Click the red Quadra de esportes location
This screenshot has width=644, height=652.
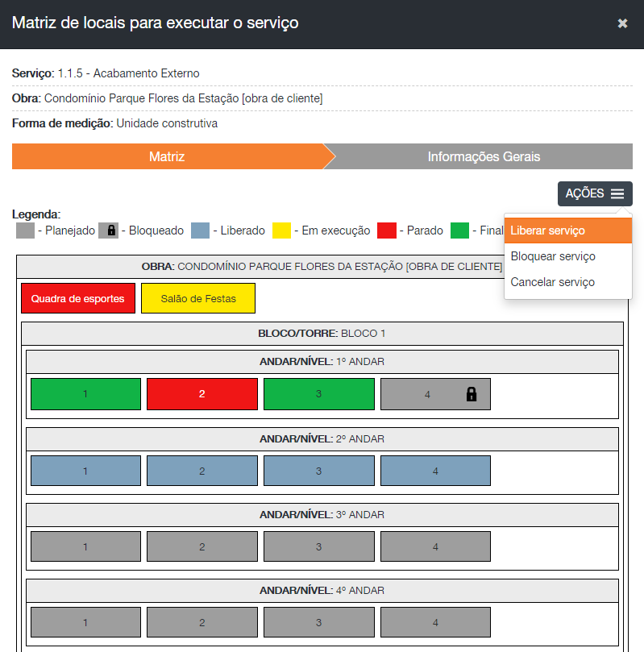click(77, 298)
